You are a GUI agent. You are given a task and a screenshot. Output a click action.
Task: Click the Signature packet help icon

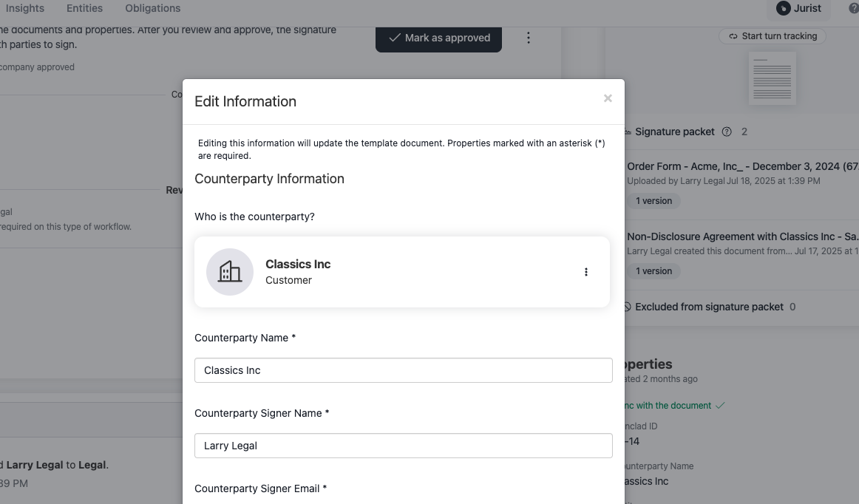(x=727, y=132)
